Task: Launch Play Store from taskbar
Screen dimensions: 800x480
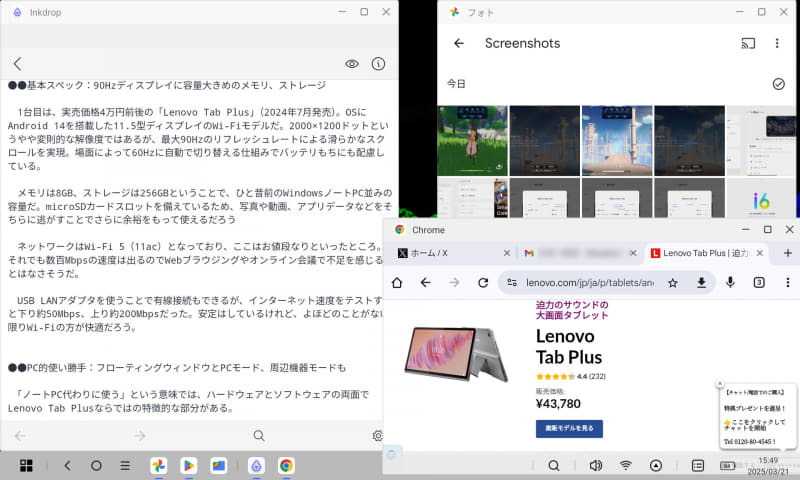Action: point(188,465)
